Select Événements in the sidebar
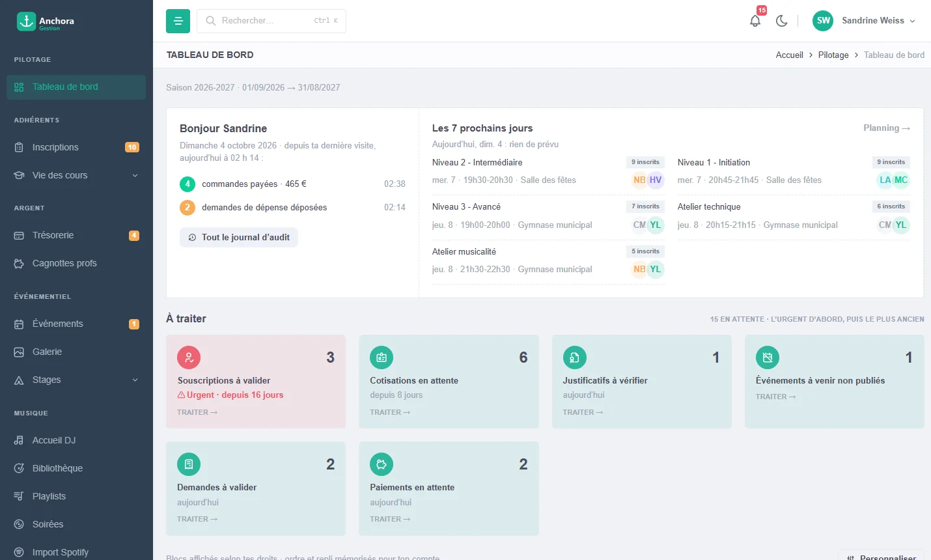This screenshot has height=560, width=931. (x=76, y=324)
